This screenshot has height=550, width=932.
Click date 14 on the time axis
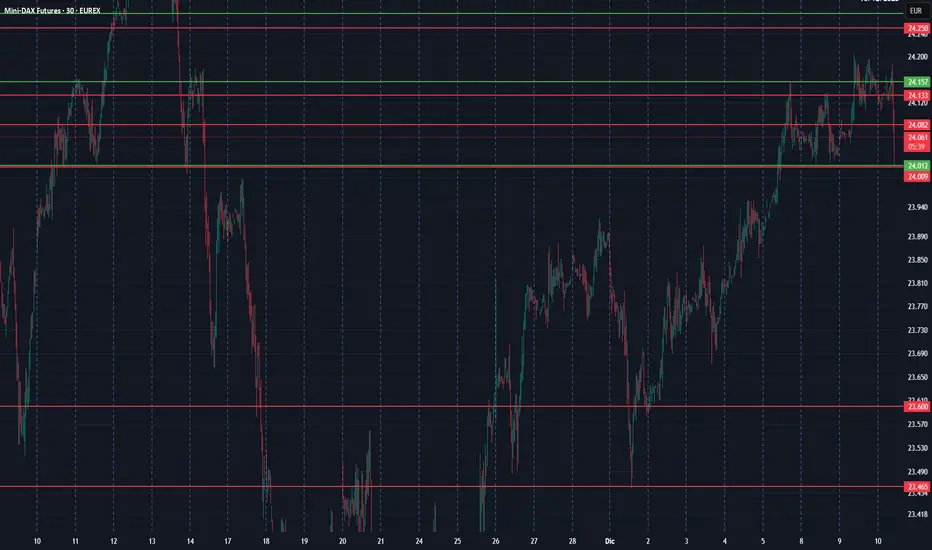pyautogui.click(x=188, y=540)
